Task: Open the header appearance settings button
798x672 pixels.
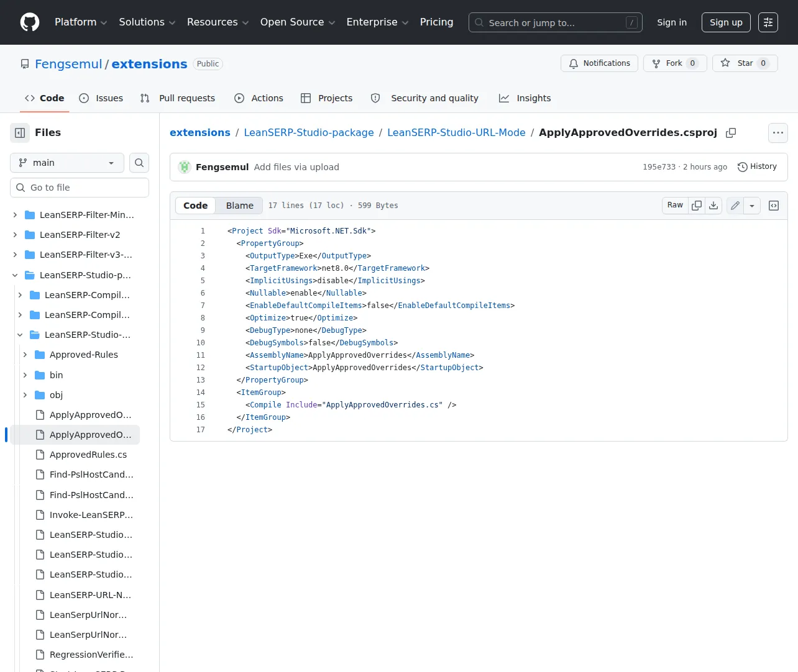Action: tap(768, 22)
